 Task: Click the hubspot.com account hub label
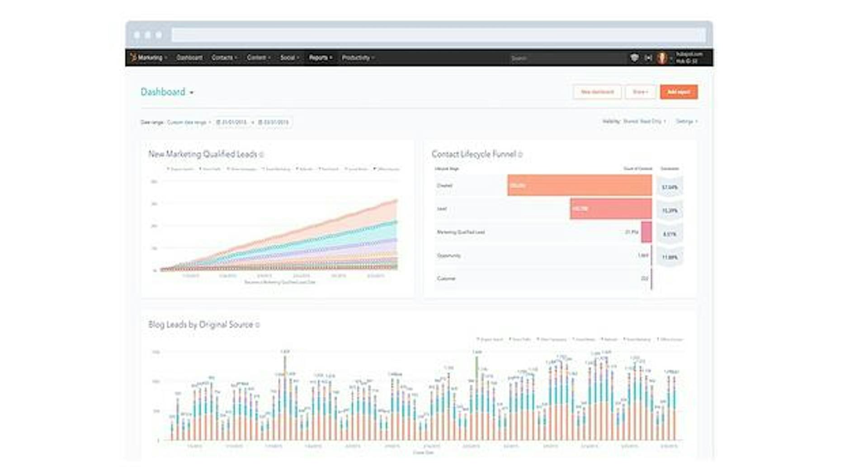pos(689,57)
